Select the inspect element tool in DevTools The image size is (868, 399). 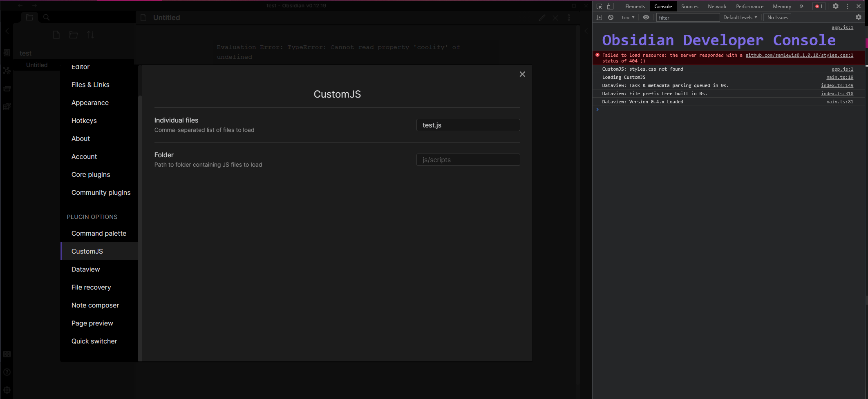(599, 6)
